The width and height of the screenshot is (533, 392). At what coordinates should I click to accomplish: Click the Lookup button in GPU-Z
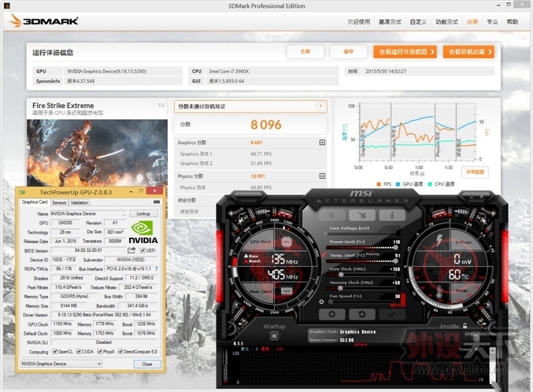point(143,214)
